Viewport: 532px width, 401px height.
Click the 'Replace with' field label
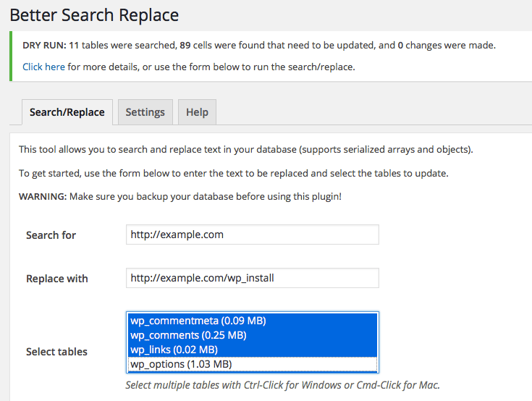[x=56, y=279]
